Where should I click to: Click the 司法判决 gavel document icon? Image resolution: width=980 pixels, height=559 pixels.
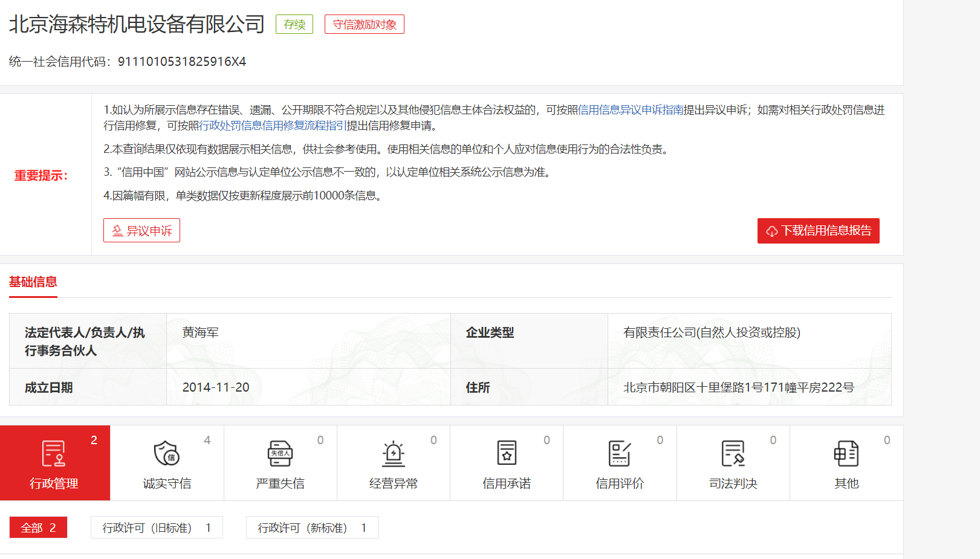point(733,453)
